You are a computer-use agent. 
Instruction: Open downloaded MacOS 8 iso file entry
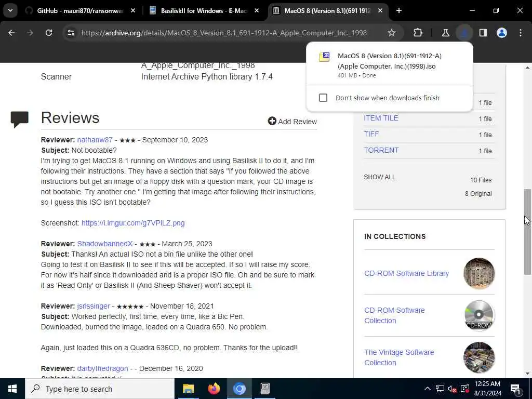(389, 65)
